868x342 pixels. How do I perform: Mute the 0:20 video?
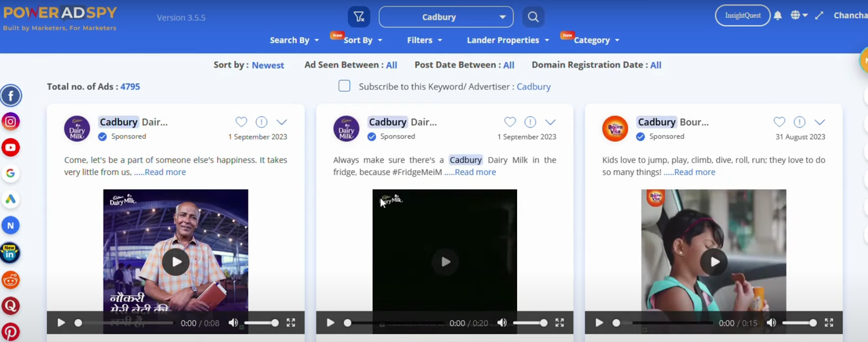(502, 323)
